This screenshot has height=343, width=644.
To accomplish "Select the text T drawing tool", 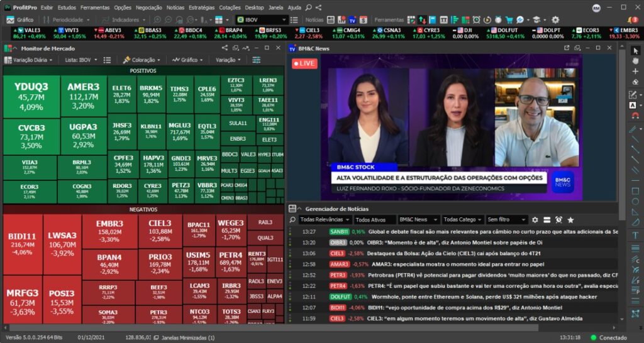I will (x=636, y=235).
